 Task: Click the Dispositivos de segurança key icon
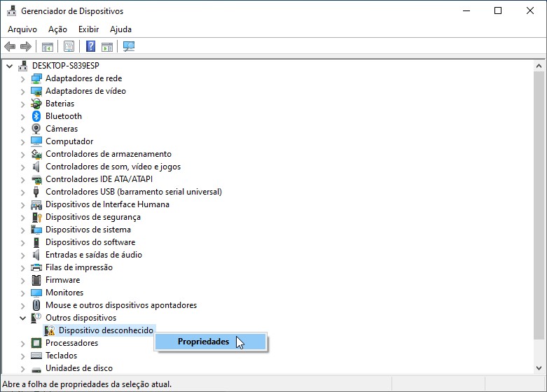pos(36,217)
